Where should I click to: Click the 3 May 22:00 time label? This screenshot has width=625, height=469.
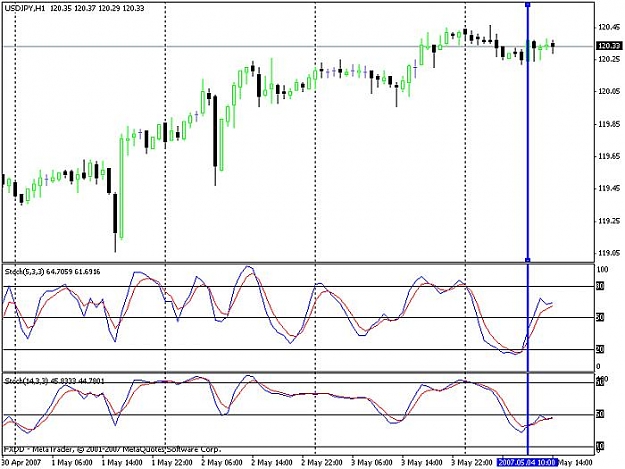point(472,463)
